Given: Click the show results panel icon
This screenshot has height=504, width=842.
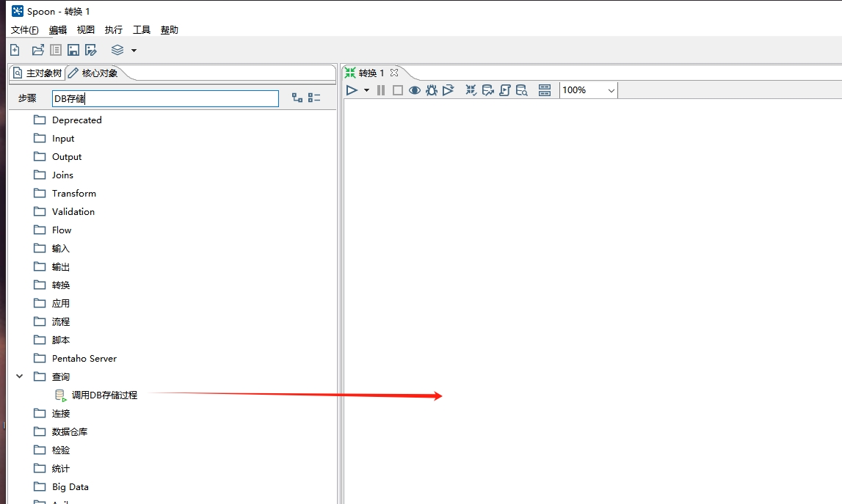Looking at the screenshot, I should (545, 90).
